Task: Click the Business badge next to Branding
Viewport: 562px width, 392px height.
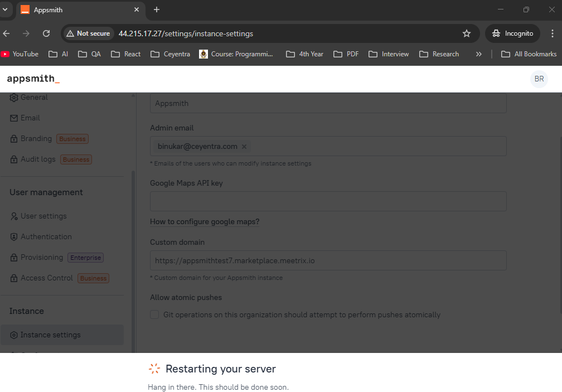Action: click(x=72, y=139)
